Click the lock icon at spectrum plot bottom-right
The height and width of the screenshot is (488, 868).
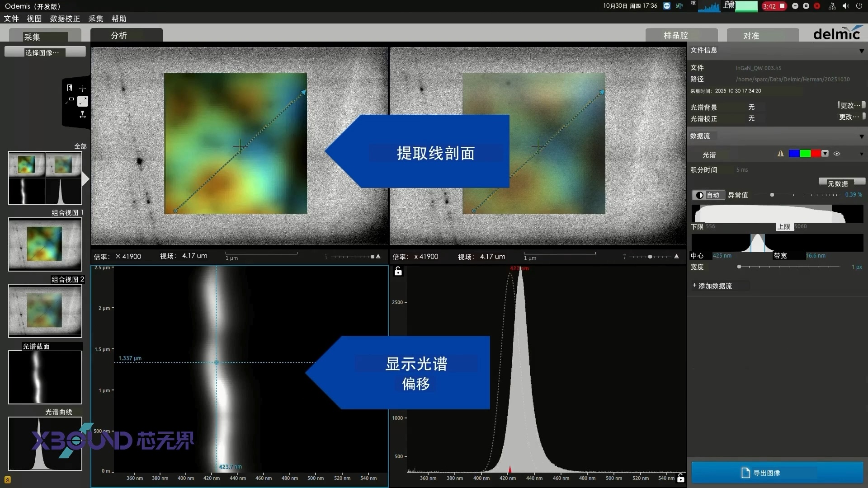(681, 478)
